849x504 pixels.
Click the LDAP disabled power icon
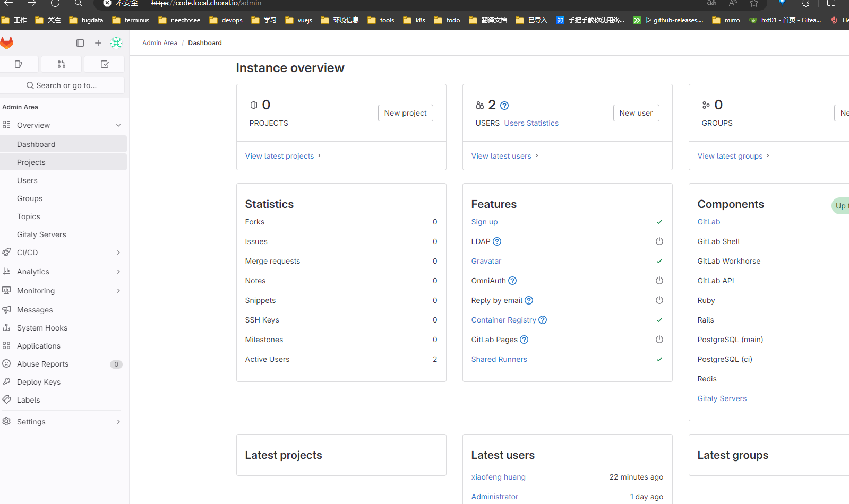[659, 241]
